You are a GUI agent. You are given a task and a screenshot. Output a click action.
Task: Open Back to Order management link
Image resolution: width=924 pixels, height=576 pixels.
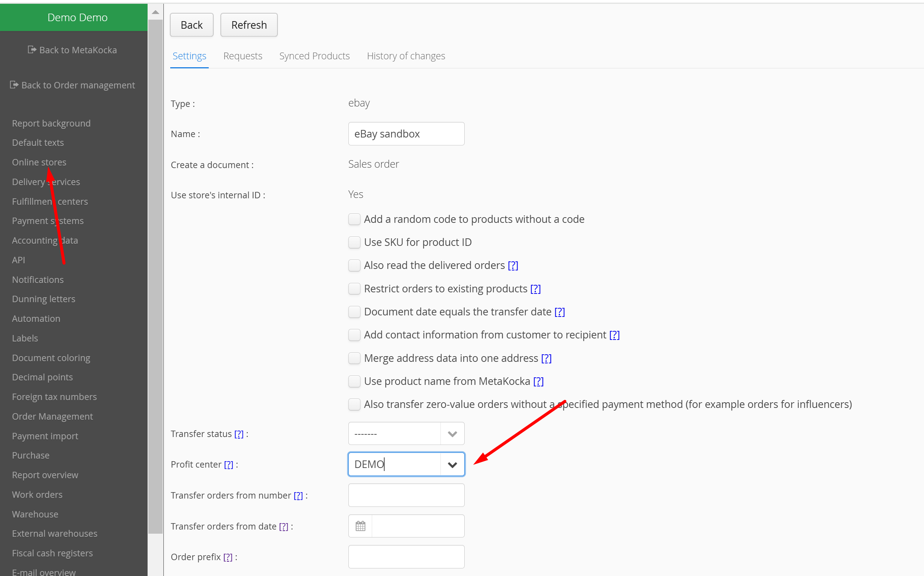72,85
